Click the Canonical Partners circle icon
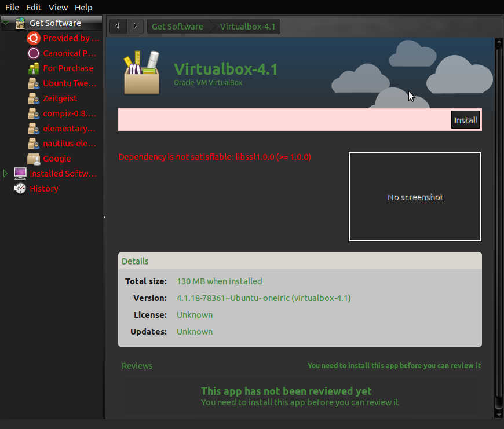This screenshot has width=504, height=429. (x=34, y=53)
